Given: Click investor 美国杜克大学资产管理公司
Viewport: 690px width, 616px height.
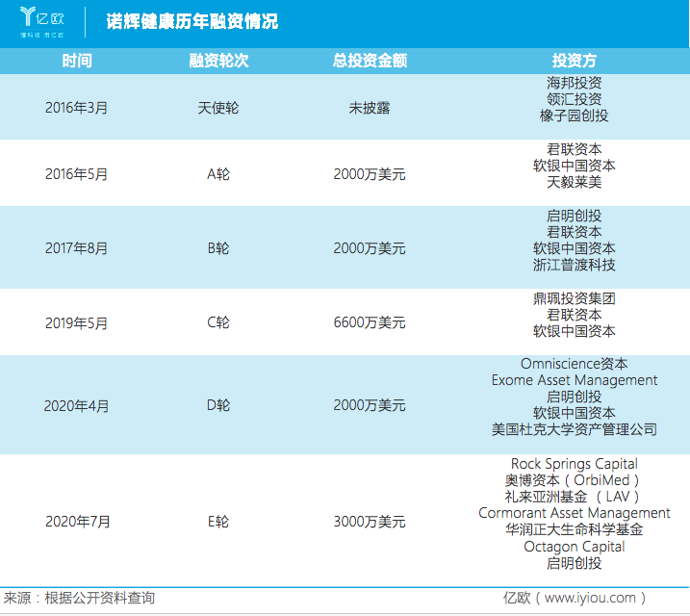Looking at the screenshot, I should click(575, 429).
